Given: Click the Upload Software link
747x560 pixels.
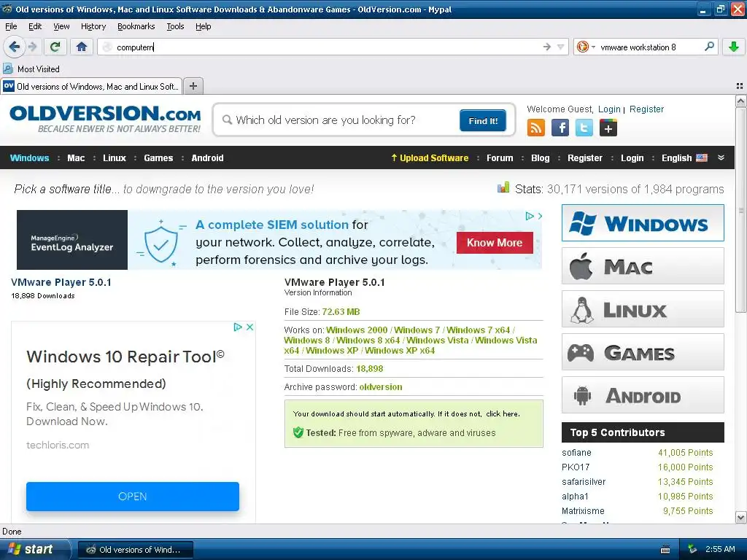Looking at the screenshot, I should (x=430, y=157).
